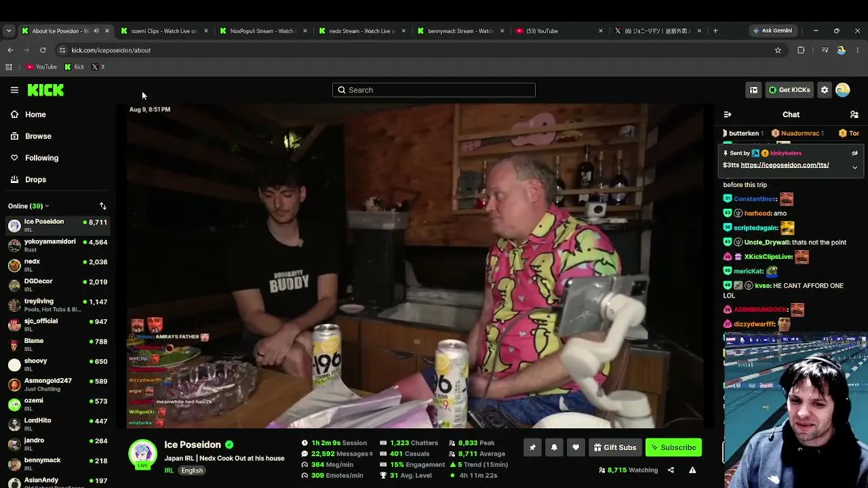This screenshot has height=488, width=868.
Task: Click the Ask Gemini button
Action: tap(772, 30)
